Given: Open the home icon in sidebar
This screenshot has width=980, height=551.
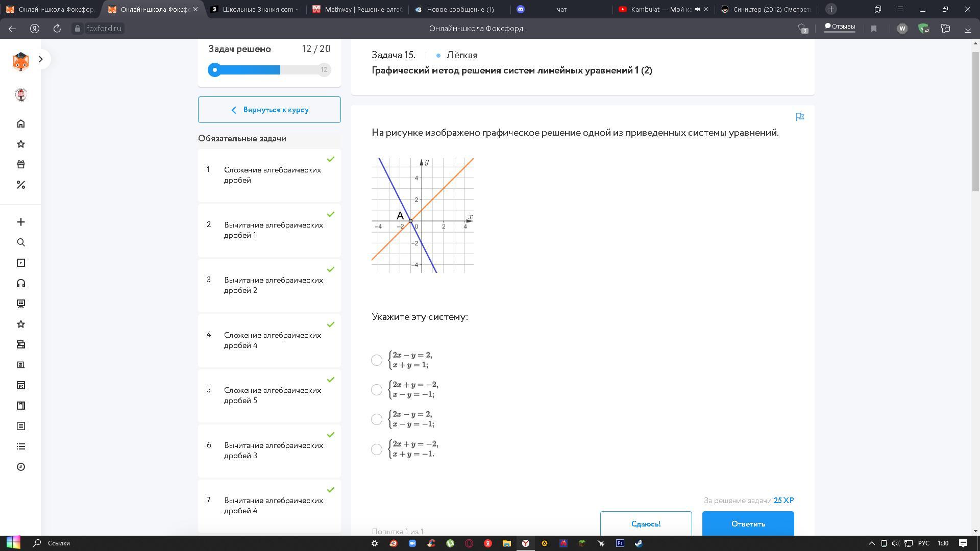Looking at the screenshot, I should pyautogui.click(x=21, y=123).
